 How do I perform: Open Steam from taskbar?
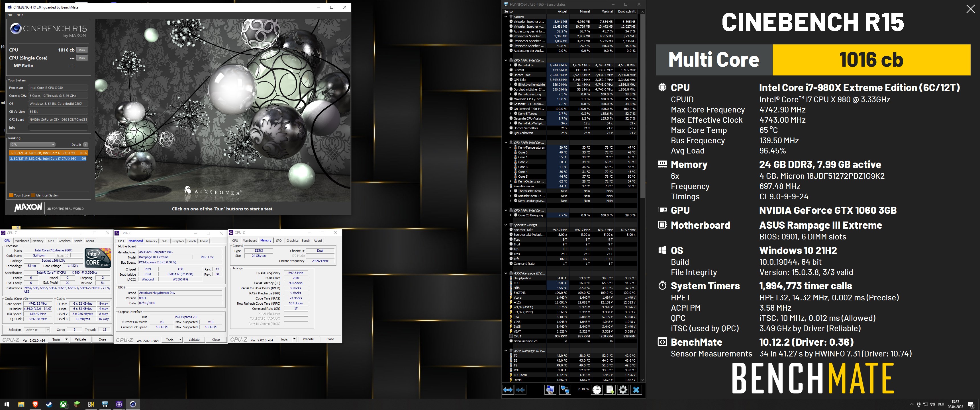(x=49, y=404)
